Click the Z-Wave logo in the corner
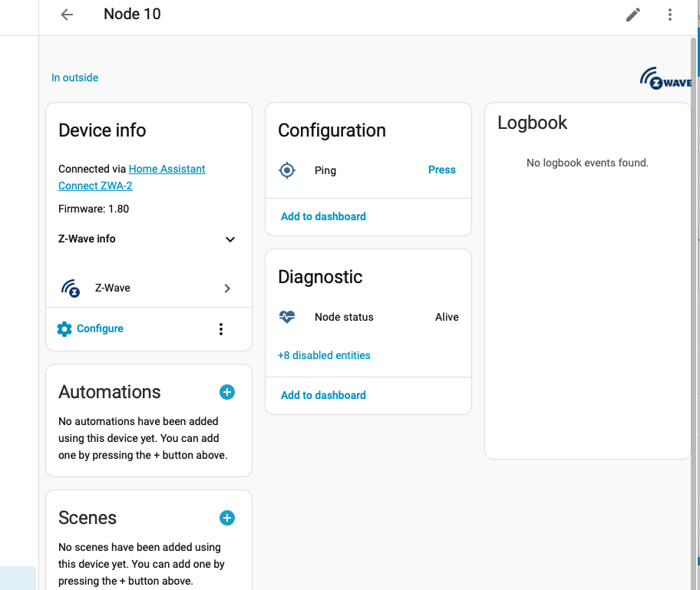This screenshot has height=590, width=700. (x=665, y=77)
